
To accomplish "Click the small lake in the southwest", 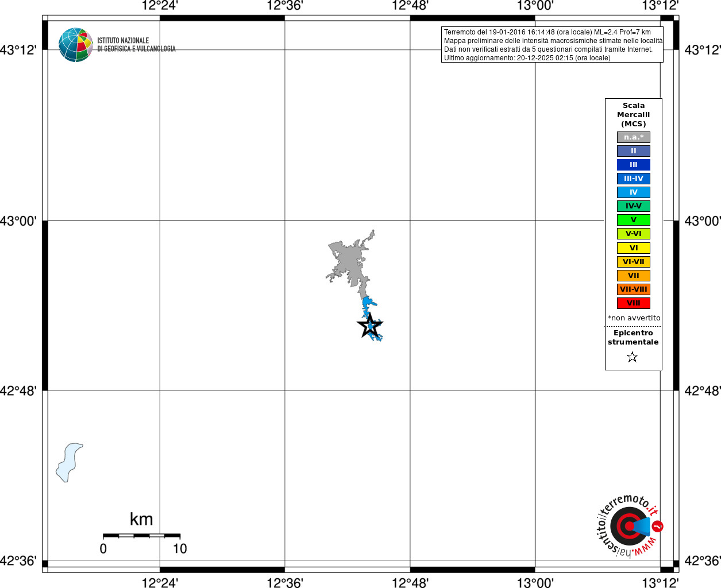I will [69, 462].
